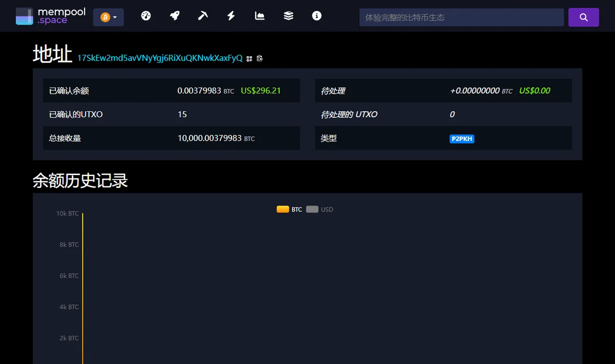Toggle the BTC series in chart legend
The height and width of the screenshot is (364, 615).
pos(290,209)
